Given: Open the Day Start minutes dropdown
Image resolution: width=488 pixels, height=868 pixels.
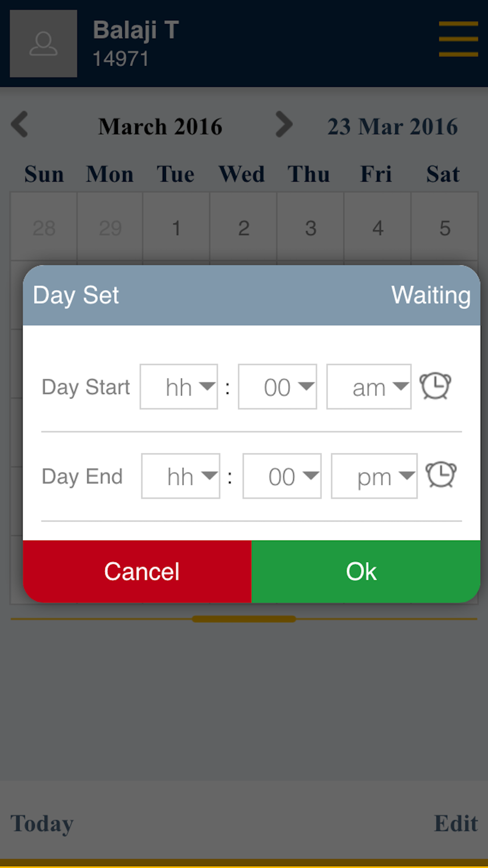Looking at the screenshot, I should (x=277, y=387).
